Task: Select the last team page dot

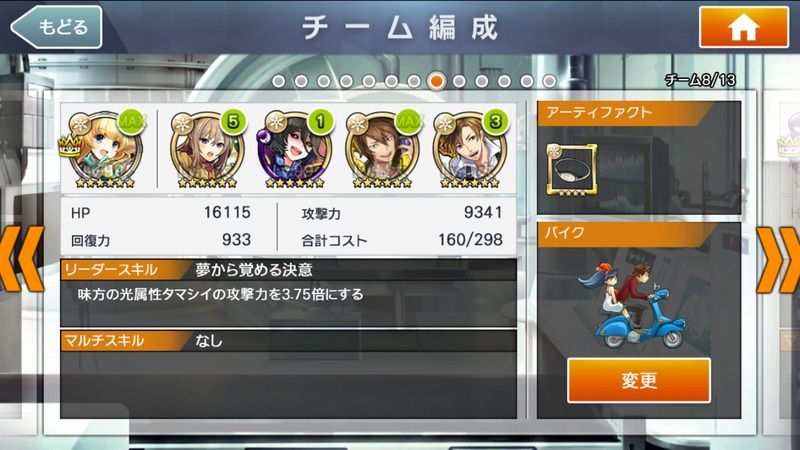Action: click(x=549, y=81)
